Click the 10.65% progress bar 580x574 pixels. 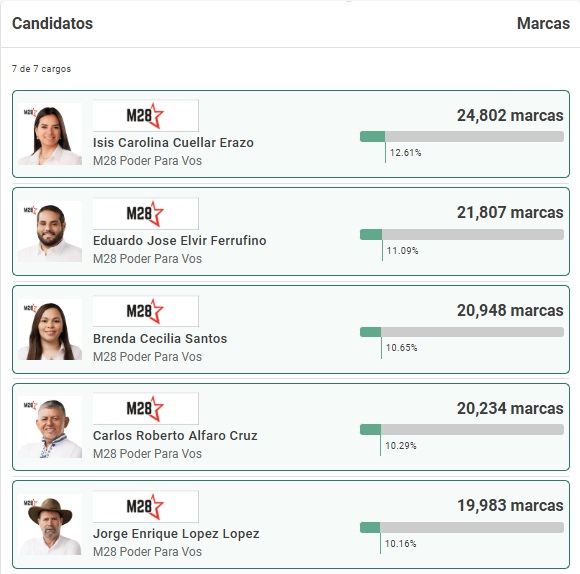462,332
